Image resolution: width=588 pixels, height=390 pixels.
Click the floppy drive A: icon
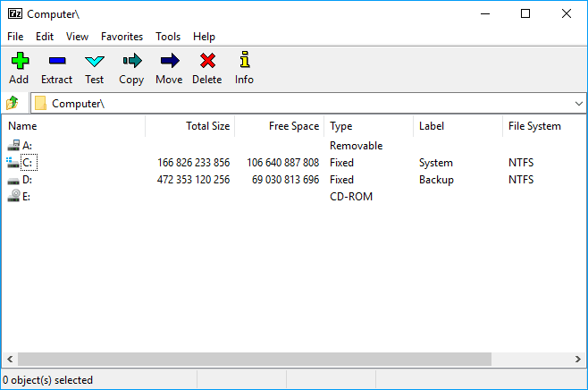13,145
